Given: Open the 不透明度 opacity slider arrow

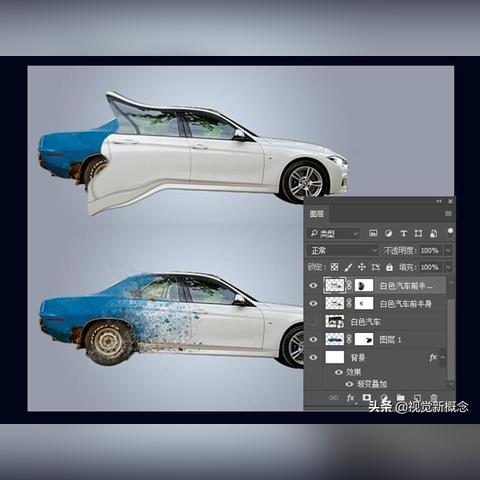Looking at the screenshot, I should pyautogui.click(x=449, y=250).
